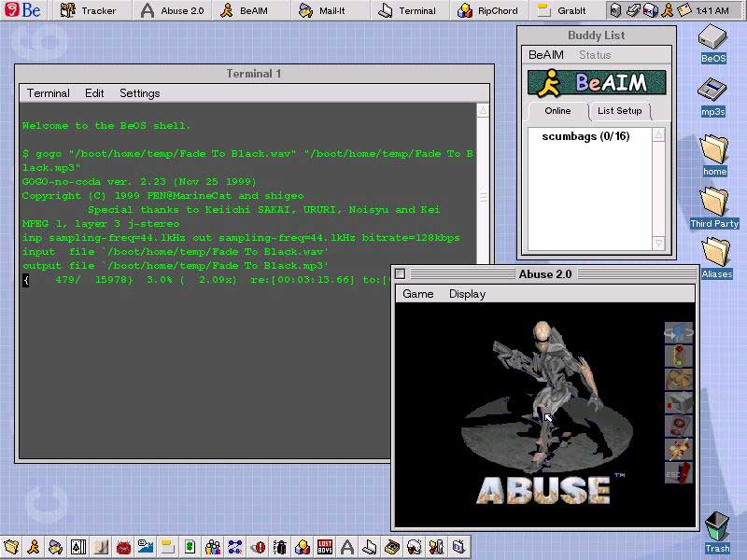
Task: Switch to Abuse 2.0 in the Deskbar
Action: click(173, 10)
